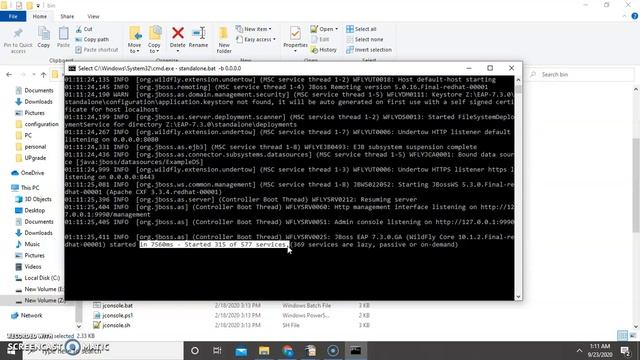Select the Cut command
The height and width of the screenshot is (360, 640).
tap(84, 29)
